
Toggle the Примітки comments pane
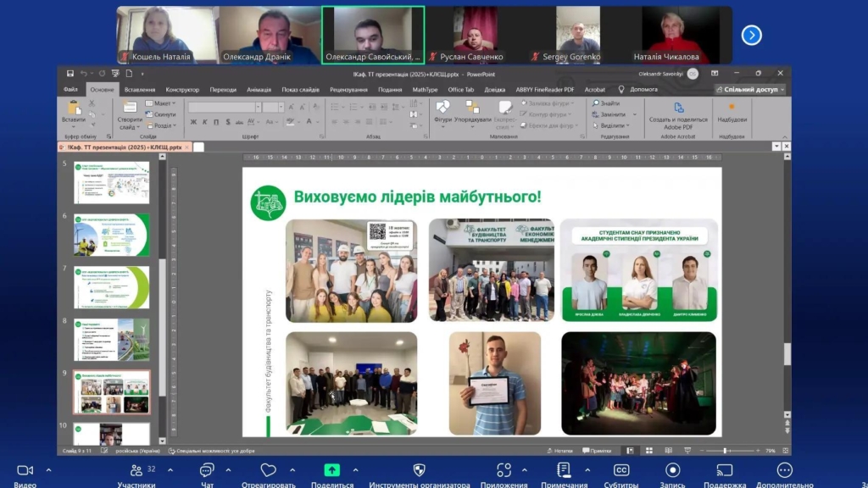[597, 452]
